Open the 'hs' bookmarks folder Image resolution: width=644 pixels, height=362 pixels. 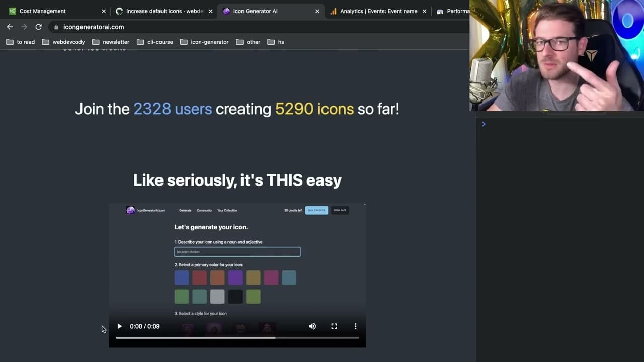(x=276, y=42)
